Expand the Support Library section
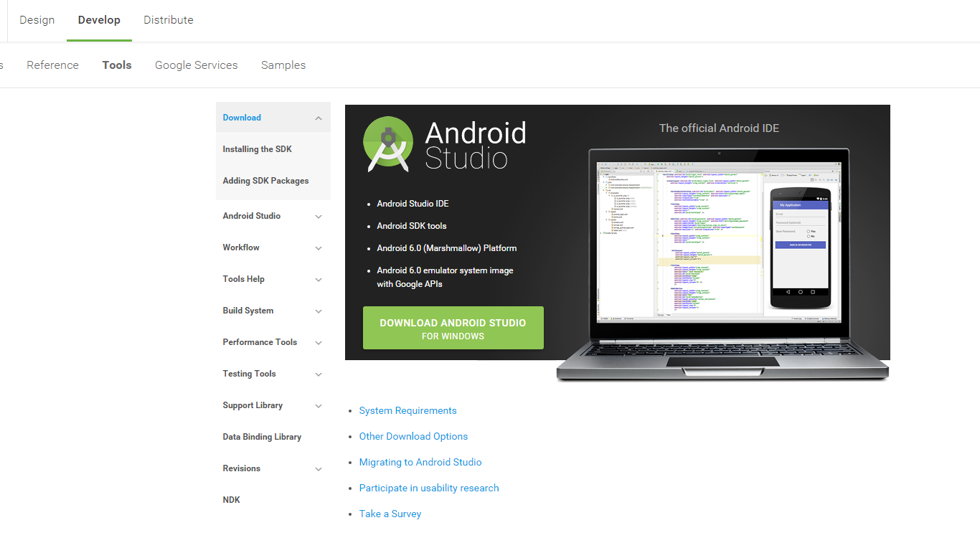The height and width of the screenshot is (543, 980). 319,406
